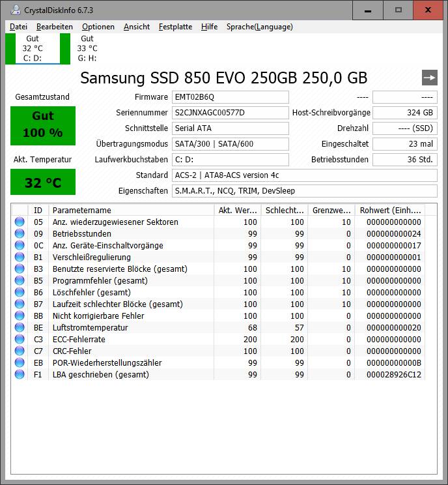Select 'Laufzeit schlechter Blöcke (gesamt)' text

point(118,304)
